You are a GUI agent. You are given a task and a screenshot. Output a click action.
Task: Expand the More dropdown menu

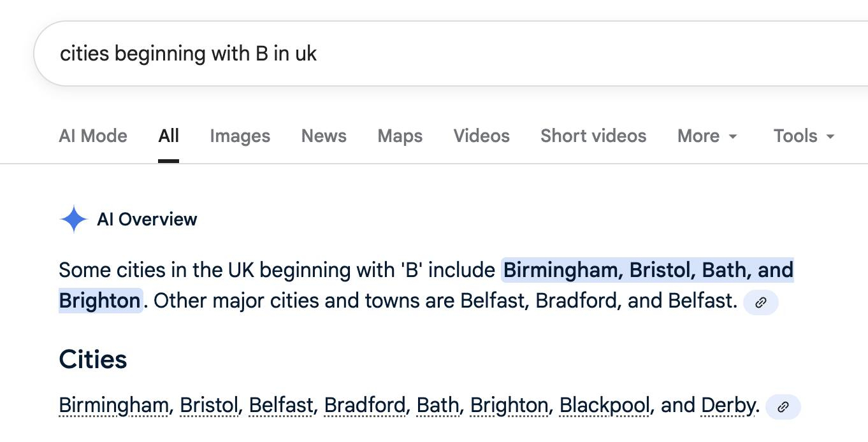[x=707, y=136]
